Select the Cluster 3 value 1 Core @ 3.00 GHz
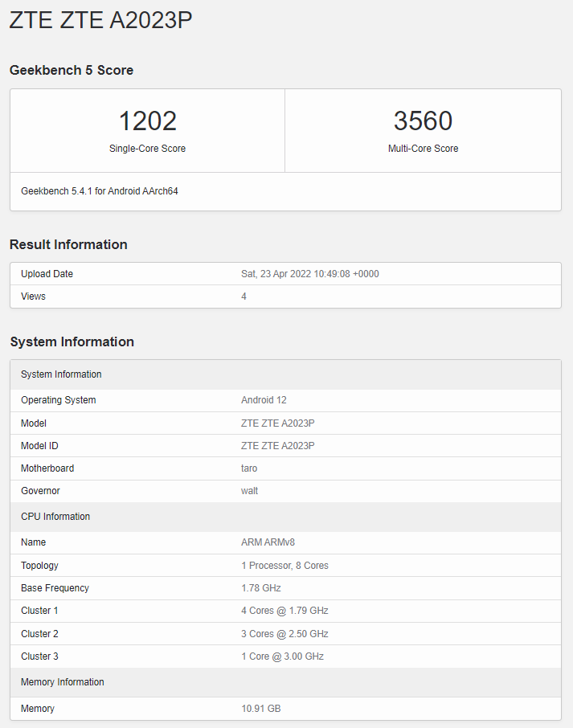 click(x=282, y=656)
